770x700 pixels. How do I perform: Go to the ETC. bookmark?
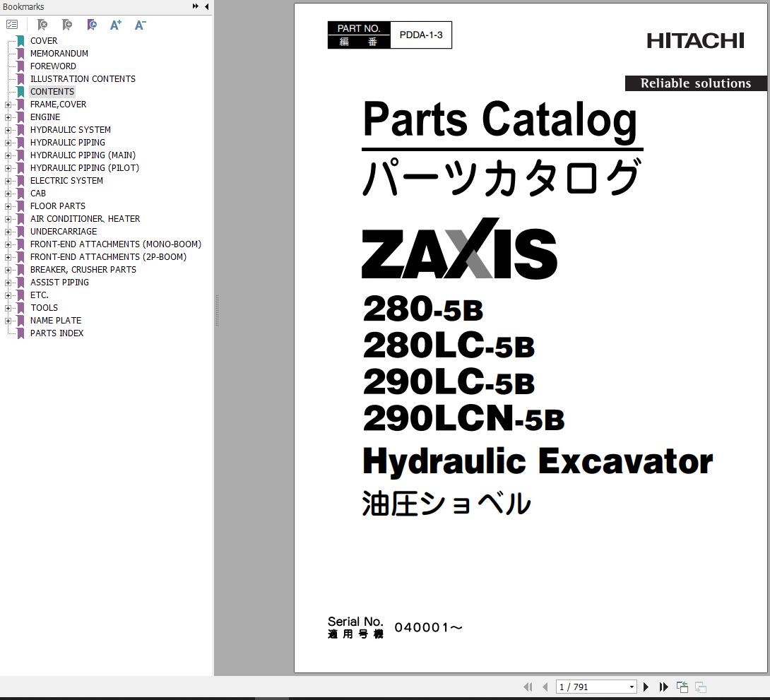pyautogui.click(x=40, y=295)
